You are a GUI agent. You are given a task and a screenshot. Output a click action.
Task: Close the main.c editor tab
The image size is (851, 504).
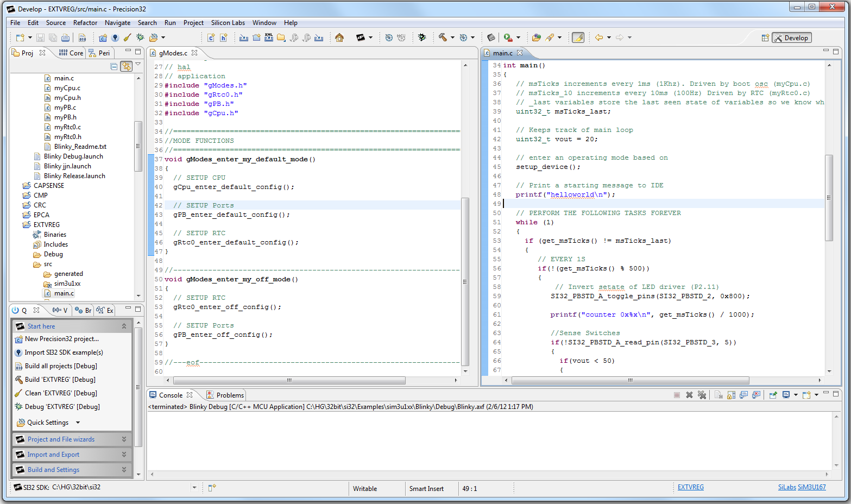coord(520,53)
